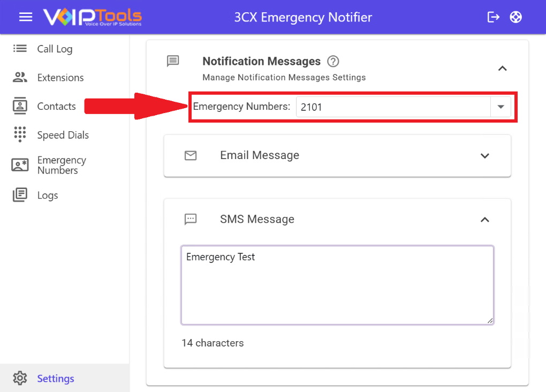
Task: Click the logout icon in header
Action: point(493,17)
